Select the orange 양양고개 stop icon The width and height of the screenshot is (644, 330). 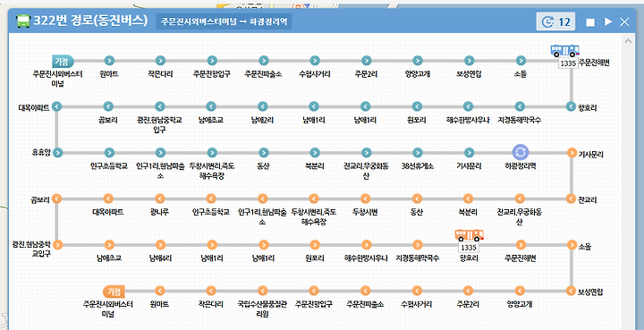click(520, 291)
